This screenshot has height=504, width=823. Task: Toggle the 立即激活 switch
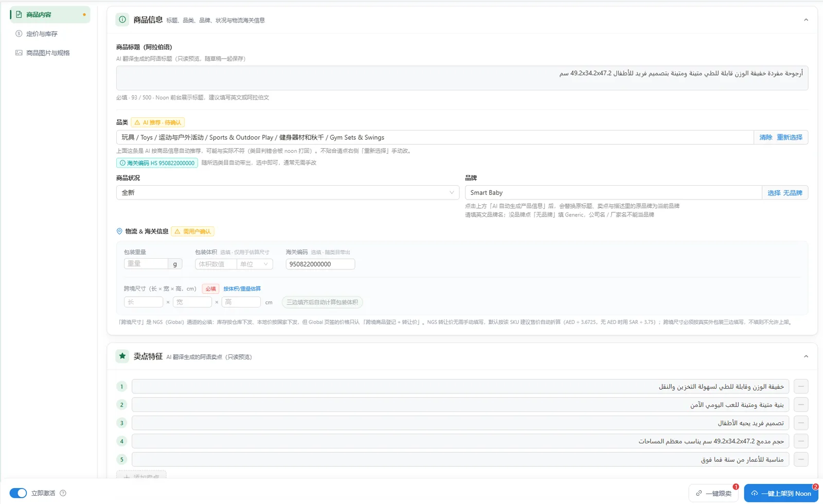coord(19,493)
